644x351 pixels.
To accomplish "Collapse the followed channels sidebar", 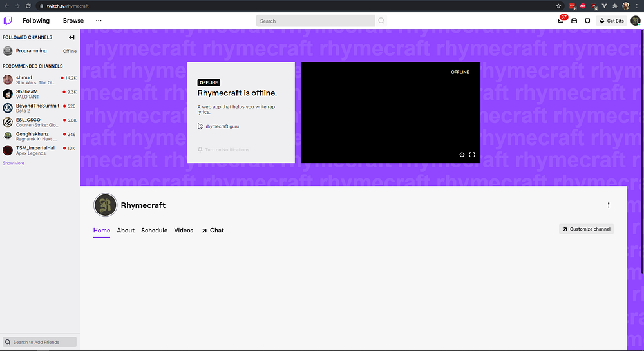I will click(71, 37).
